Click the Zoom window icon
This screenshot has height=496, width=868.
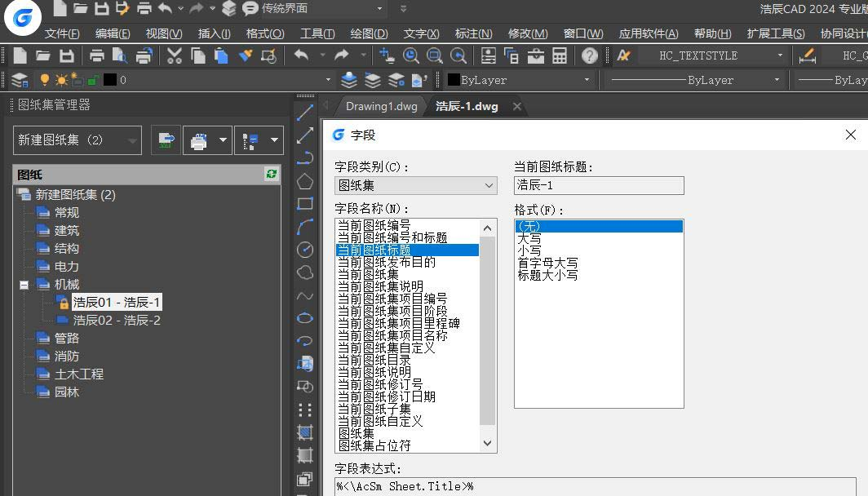click(x=435, y=55)
